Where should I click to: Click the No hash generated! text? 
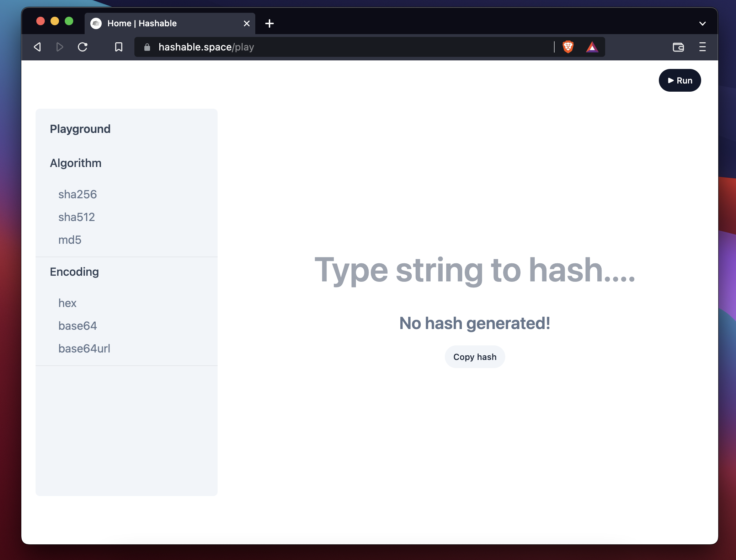[x=475, y=323]
